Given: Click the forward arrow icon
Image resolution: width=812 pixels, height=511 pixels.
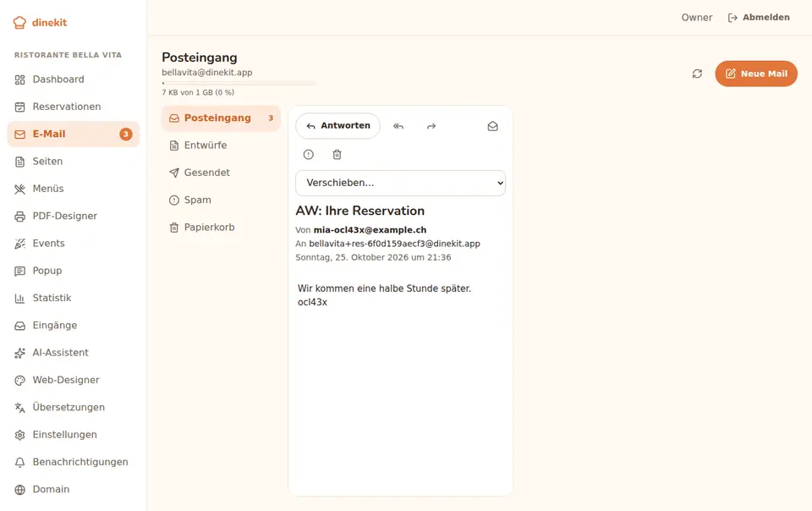Looking at the screenshot, I should [431, 126].
